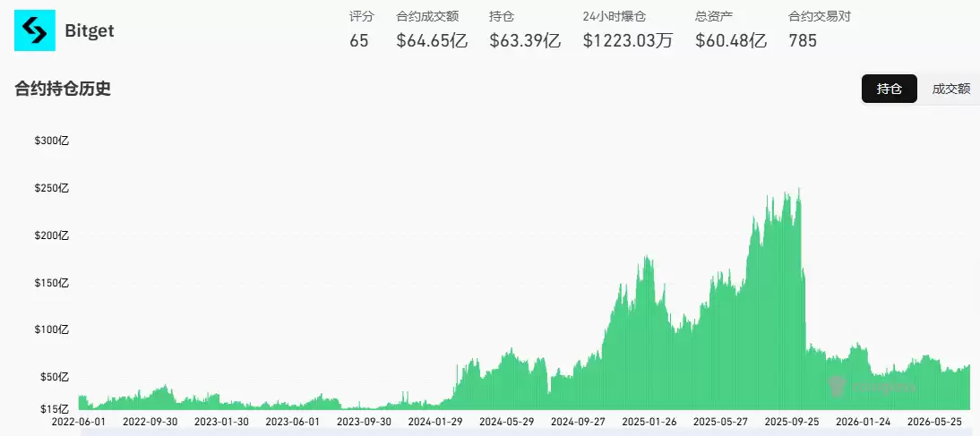Click the 2024-09-27 date label
The height and width of the screenshot is (436, 980).
click(578, 422)
